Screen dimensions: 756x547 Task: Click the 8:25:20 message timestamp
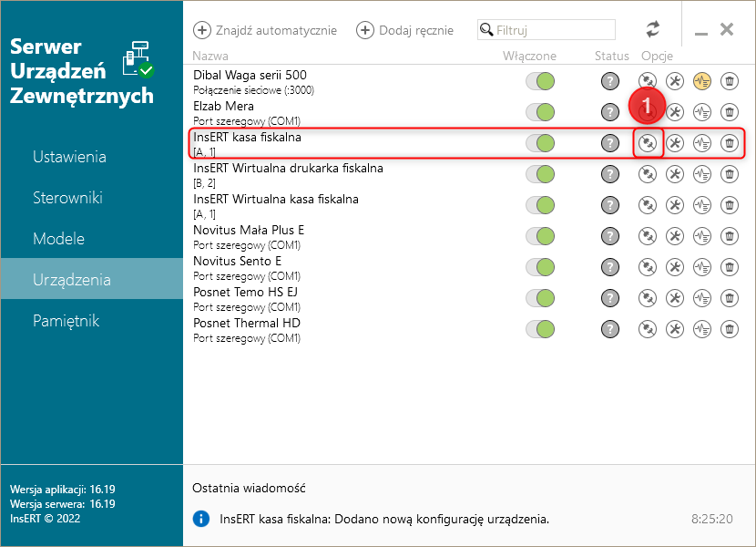(x=712, y=519)
